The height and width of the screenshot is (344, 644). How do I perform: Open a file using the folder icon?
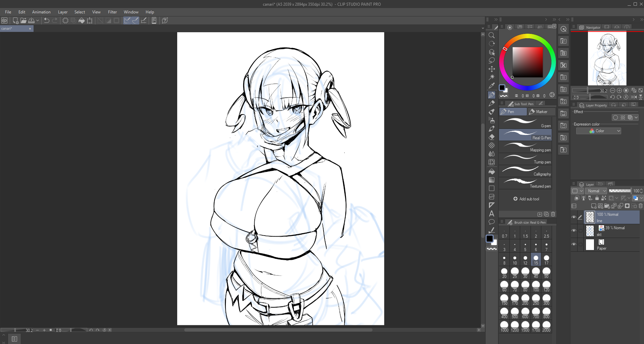click(x=23, y=20)
